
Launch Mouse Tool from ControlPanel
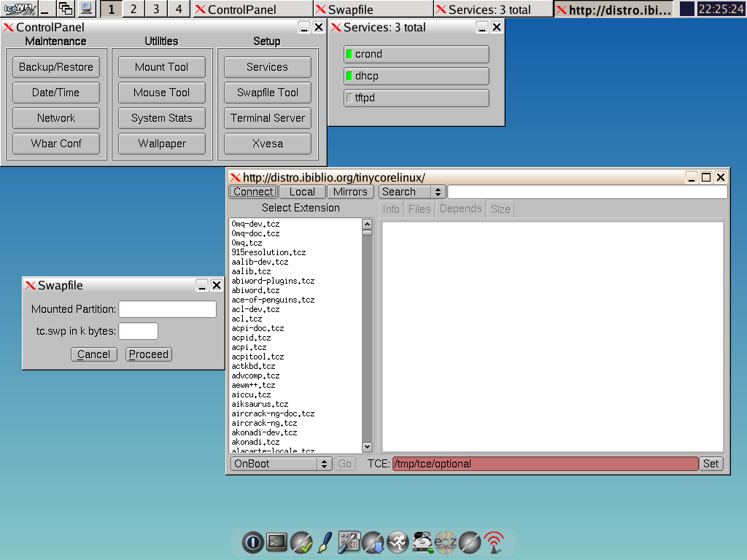[x=162, y=93]
